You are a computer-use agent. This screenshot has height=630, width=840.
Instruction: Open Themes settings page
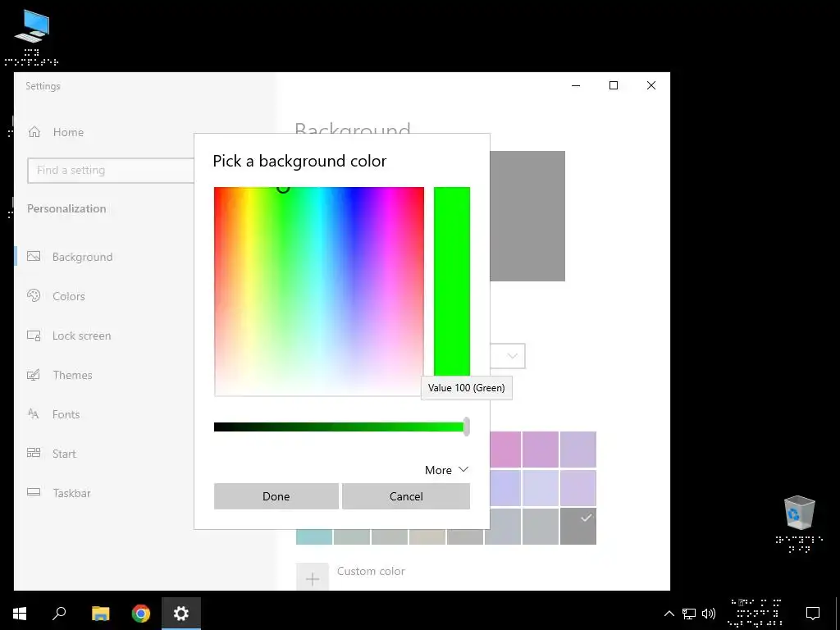click(72, 375)
